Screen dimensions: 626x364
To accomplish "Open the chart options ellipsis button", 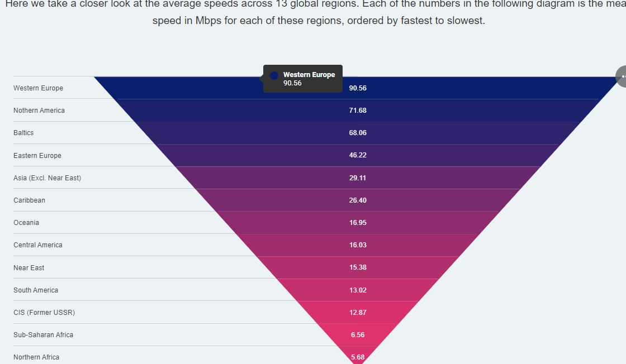I will coord(622,76).
